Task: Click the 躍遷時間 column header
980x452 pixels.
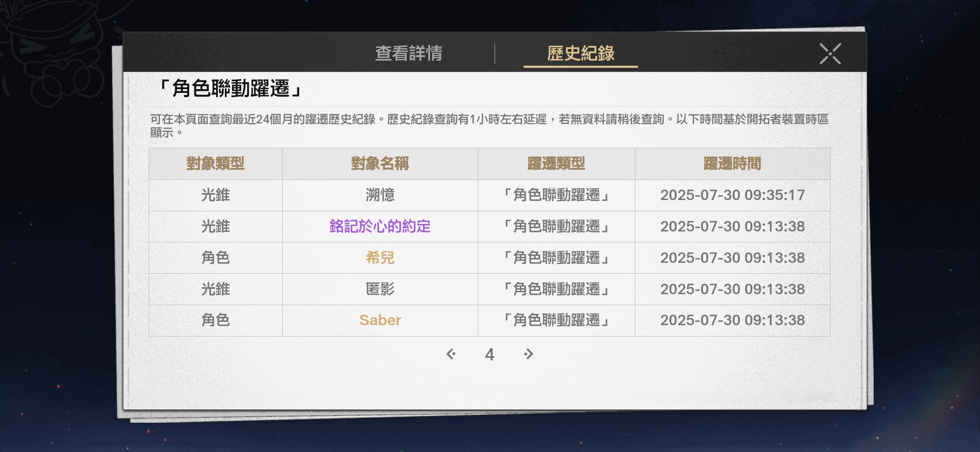Action: click(732, 164)
